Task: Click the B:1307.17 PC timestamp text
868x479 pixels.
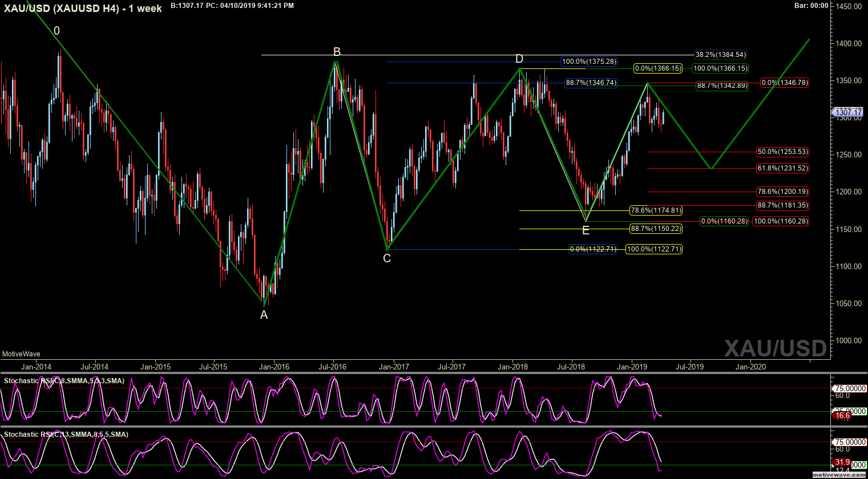Action: [232, 5]
